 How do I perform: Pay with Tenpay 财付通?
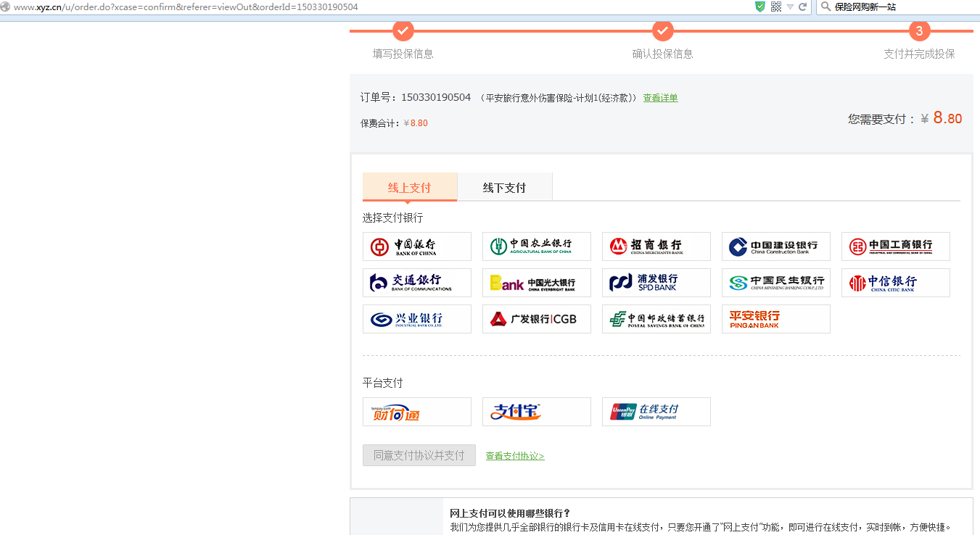[417, 412]
